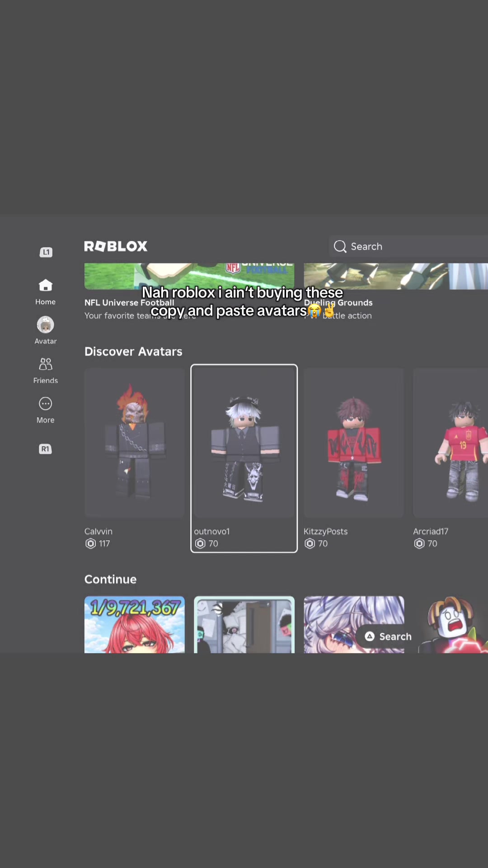This screenshot has width=488, height=868.
Task: Click the Continue section heading
Action: (110, 580)
